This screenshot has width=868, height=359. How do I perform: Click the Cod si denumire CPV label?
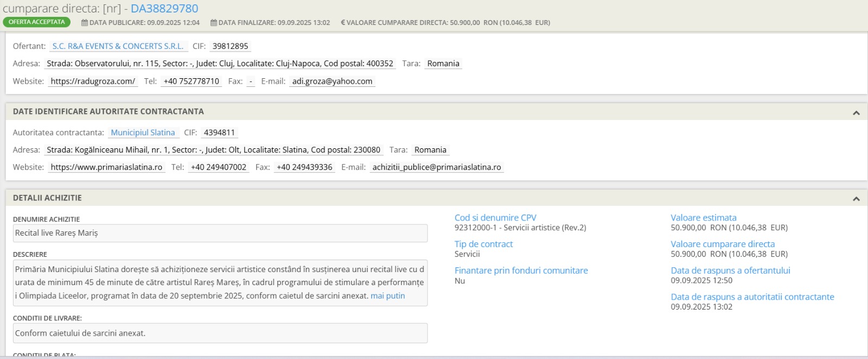[495, 218]
